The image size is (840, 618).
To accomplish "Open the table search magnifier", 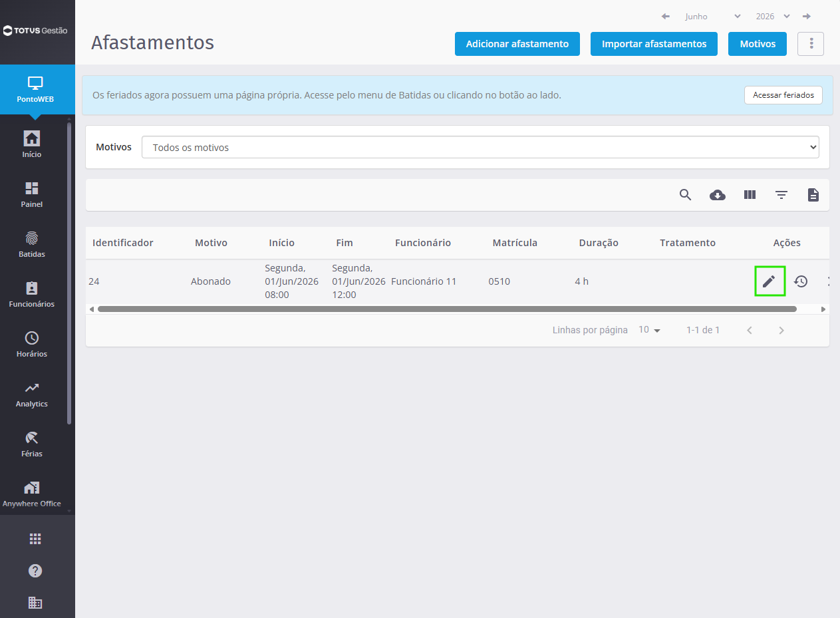I will [x=686, y=195].
